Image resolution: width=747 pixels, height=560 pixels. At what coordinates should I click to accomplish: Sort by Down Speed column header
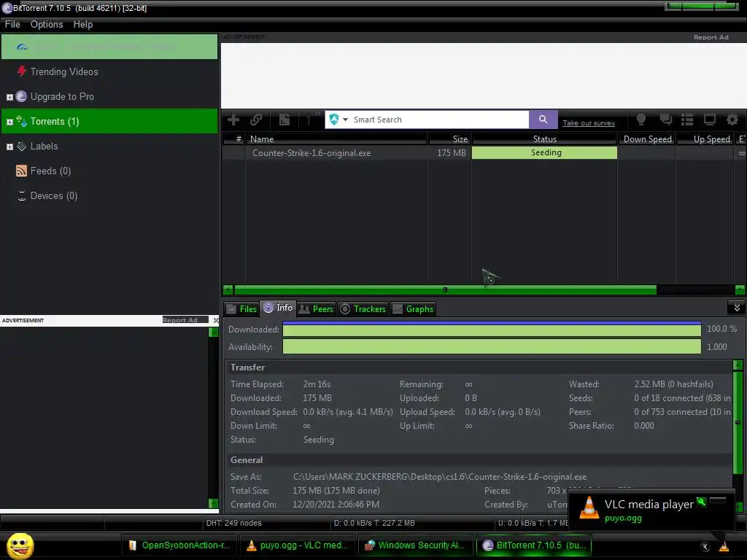click(x=647, y=139)
